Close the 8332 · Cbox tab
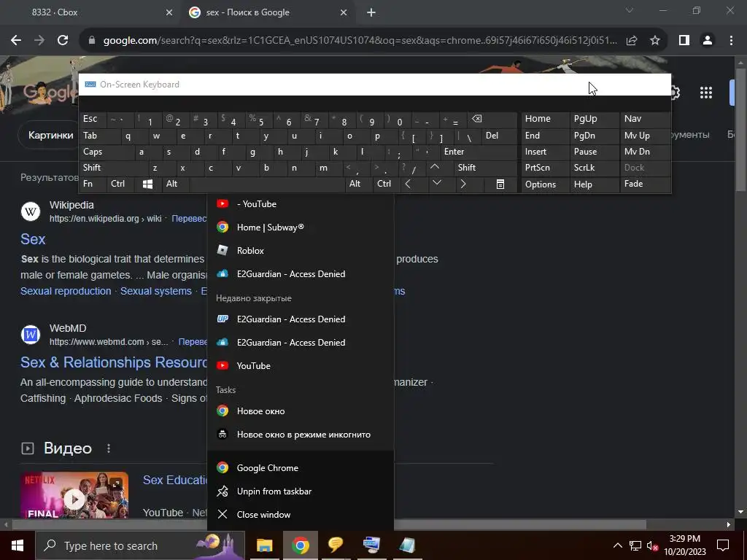The height and width of the screenshot is (560, 747). [x=169, y=13]
